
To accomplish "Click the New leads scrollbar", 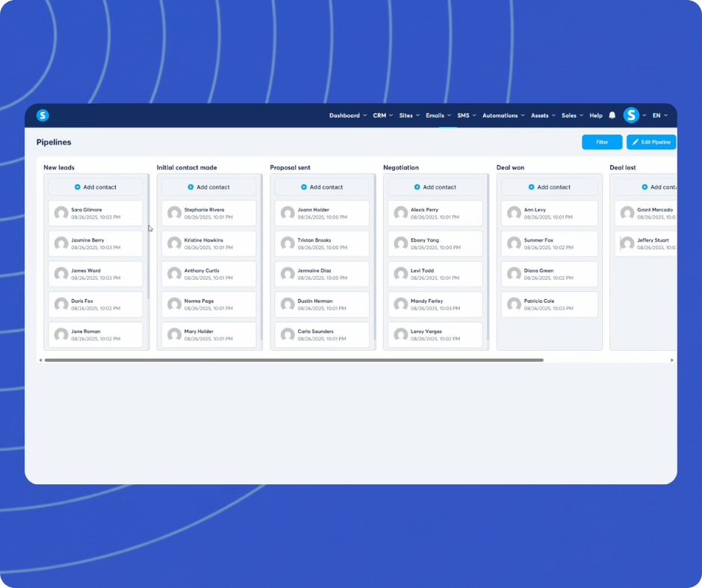I will point(148,237).
